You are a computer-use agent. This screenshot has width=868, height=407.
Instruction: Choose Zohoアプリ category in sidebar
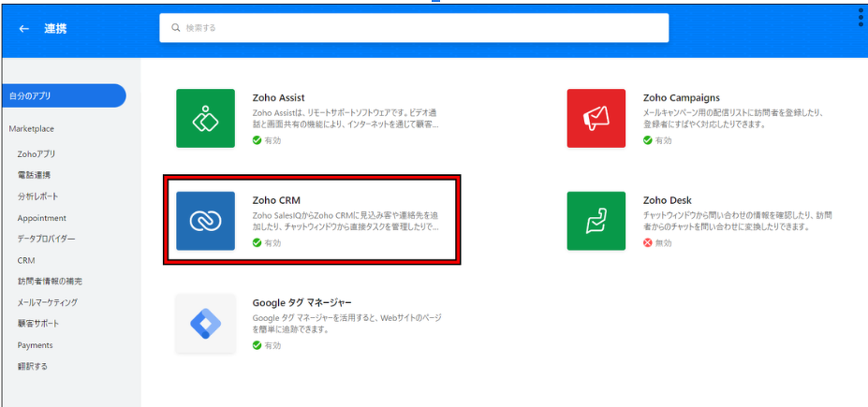pyautogui.click(x=37, y=153)
